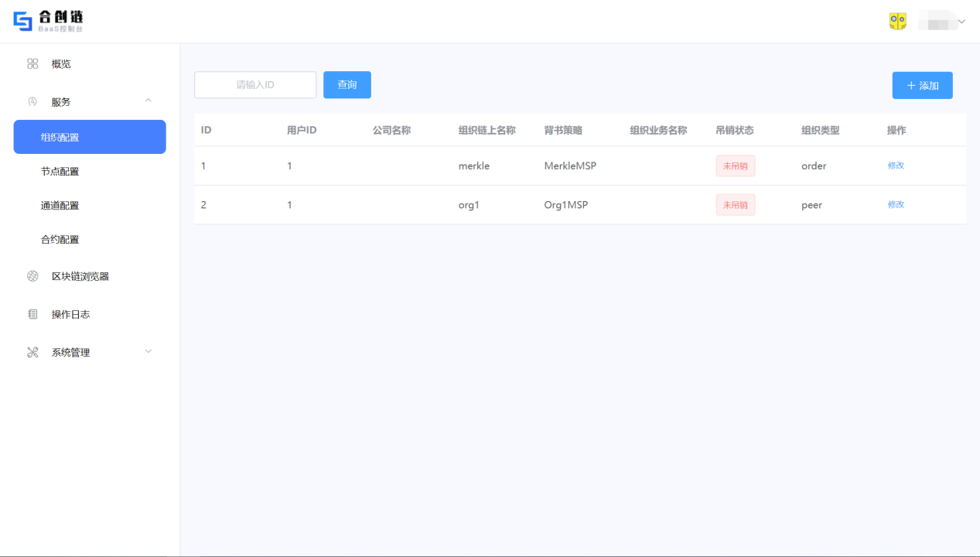Open 节点配置 menu item
The width and height of the screenshot is (980, 557).
pos(60,171)
